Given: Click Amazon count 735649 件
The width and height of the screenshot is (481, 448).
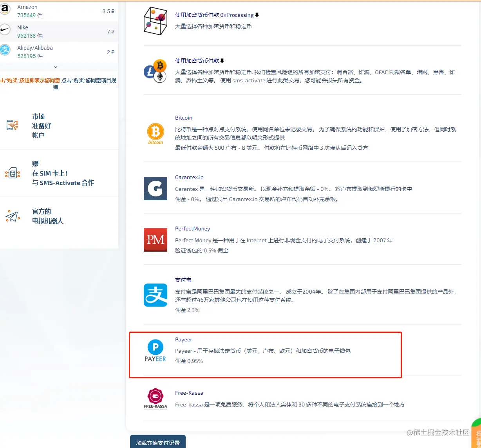Looking at the screenshot, I should [30, 15].
